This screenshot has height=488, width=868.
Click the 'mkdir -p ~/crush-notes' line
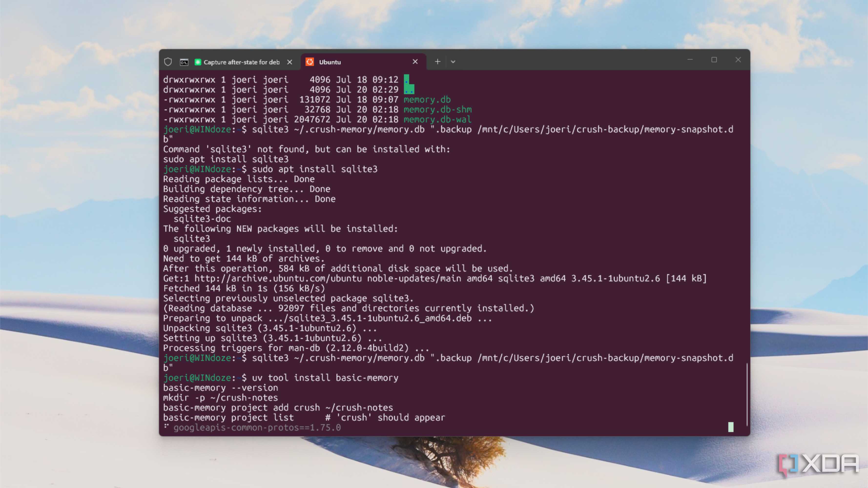(221, 398)
